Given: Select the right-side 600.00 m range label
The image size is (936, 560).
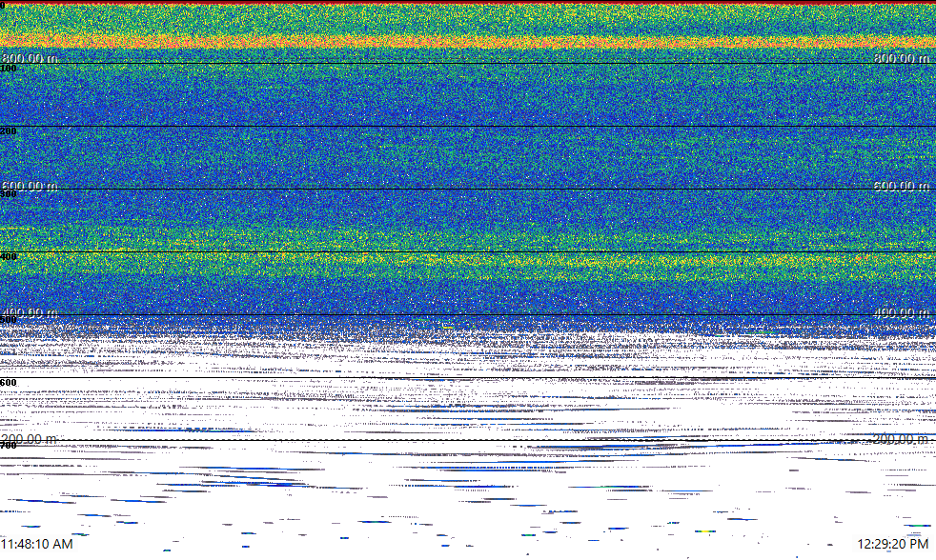Looking at the screenshot, I should pyautogui.click(x=902, y=186).
